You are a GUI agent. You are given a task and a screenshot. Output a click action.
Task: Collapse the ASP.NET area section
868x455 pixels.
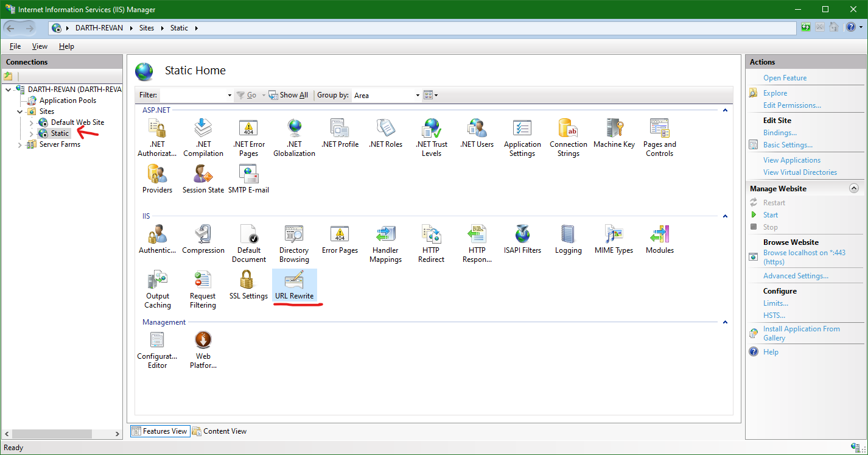(725, 110)
